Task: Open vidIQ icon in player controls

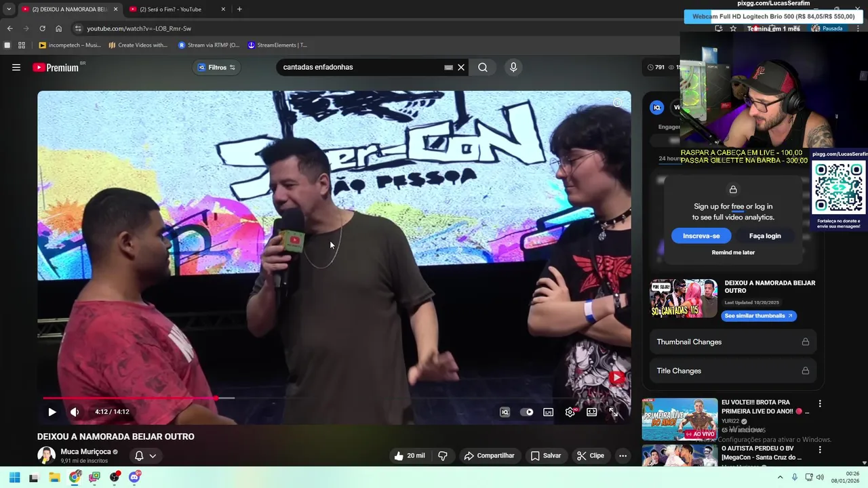Action: [x=505, y=412]
